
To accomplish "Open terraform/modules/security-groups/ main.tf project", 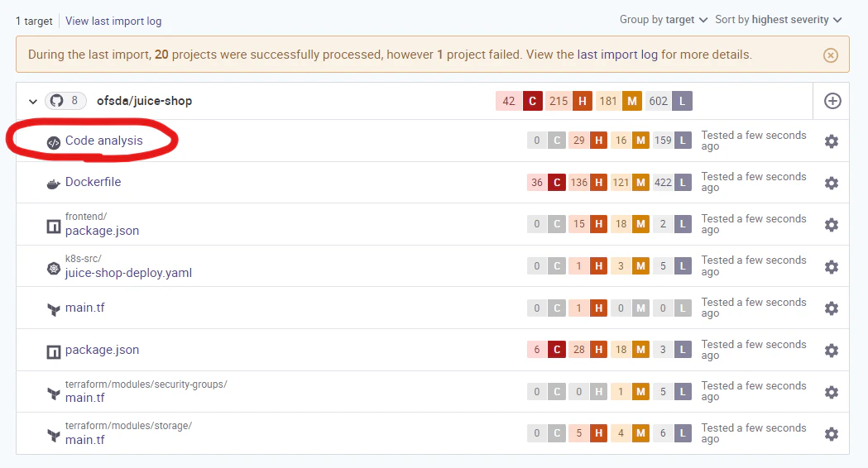I will [x=84, y=398].
